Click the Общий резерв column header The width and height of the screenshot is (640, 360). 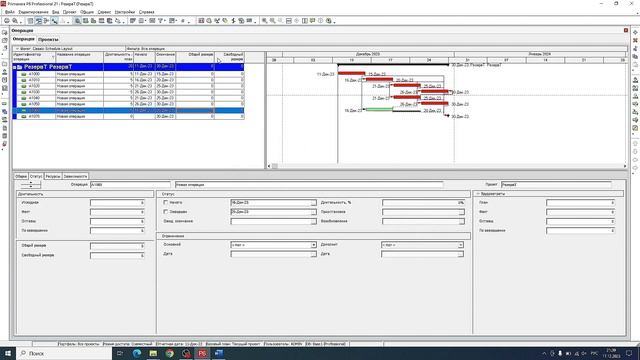coord(195,57)
